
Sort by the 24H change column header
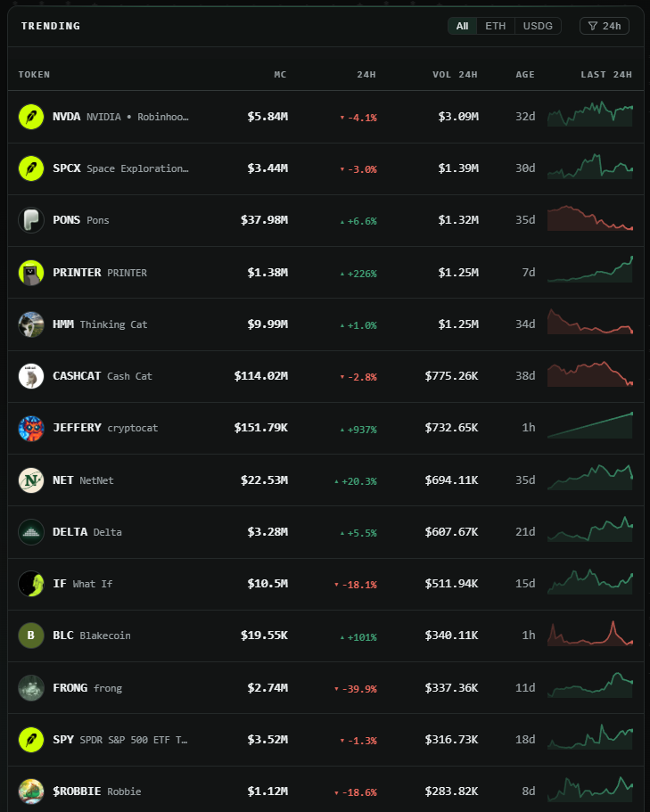pos(366,75)
